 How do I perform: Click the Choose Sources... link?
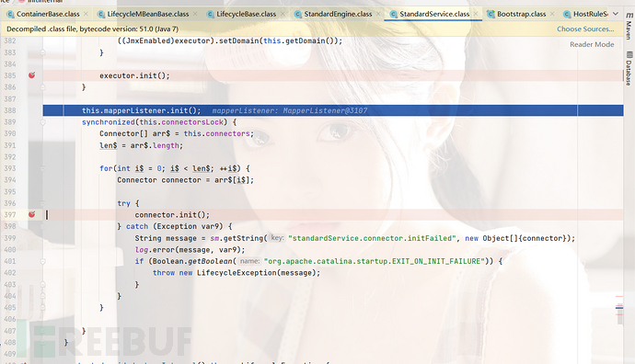(x=585, y=29)
